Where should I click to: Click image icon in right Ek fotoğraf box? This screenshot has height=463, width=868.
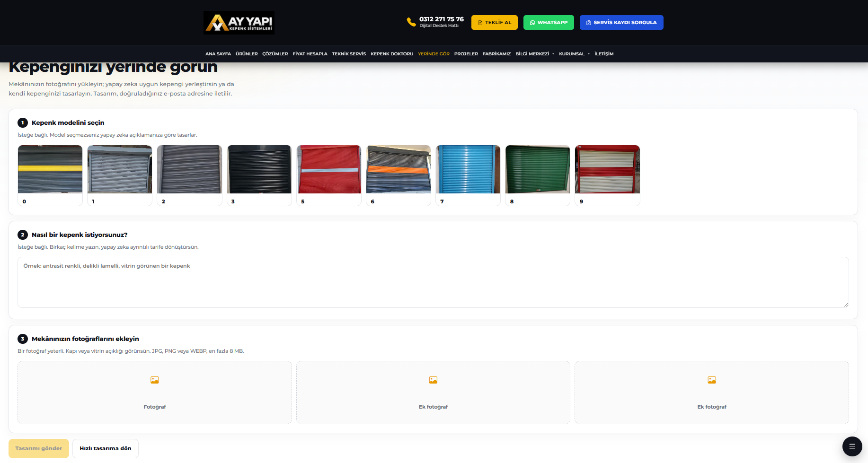tap(712, 380)
